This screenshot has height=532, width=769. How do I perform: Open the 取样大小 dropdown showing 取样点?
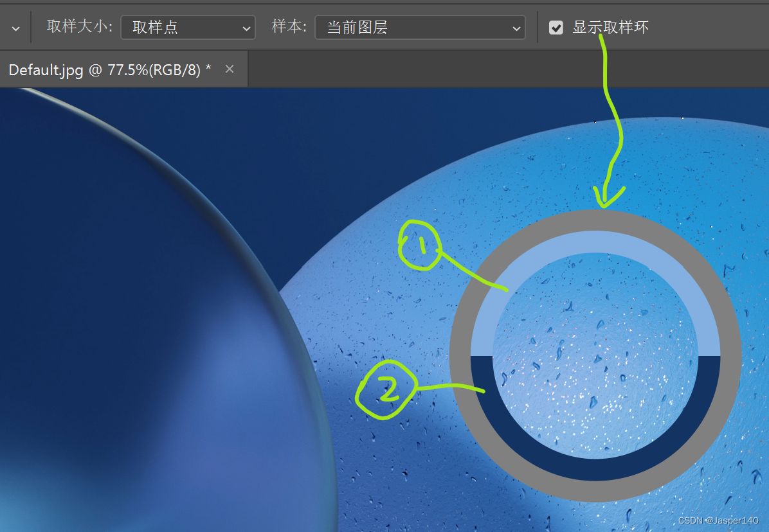point(188,28)
